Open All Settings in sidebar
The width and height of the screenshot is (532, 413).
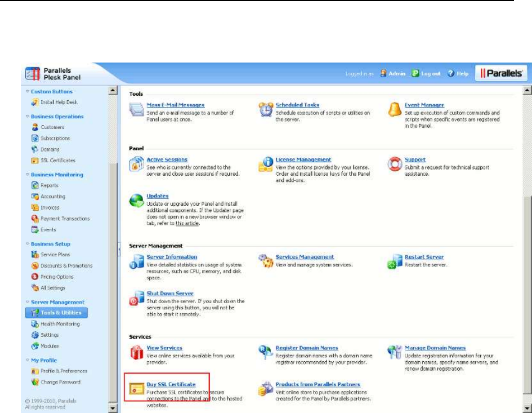pos(53,288)
